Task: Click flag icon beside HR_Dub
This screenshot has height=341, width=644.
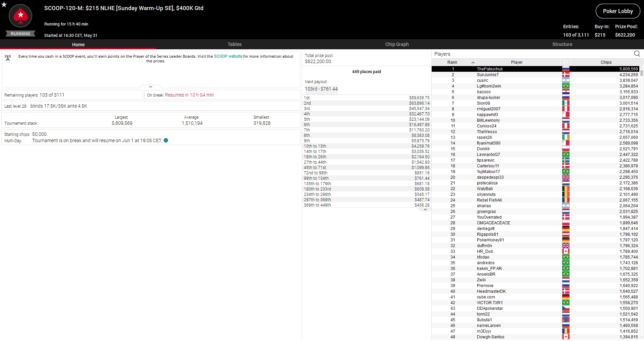Action: (566, 251)
